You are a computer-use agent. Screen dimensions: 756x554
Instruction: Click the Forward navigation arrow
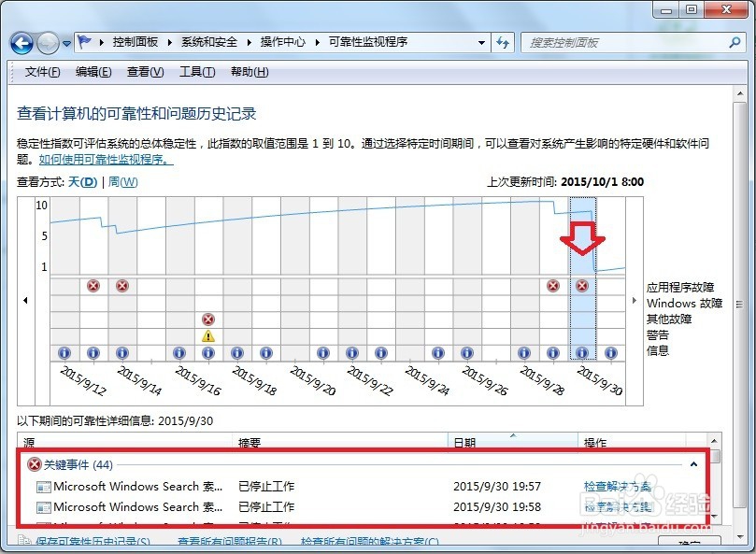(x=48, y=43)
